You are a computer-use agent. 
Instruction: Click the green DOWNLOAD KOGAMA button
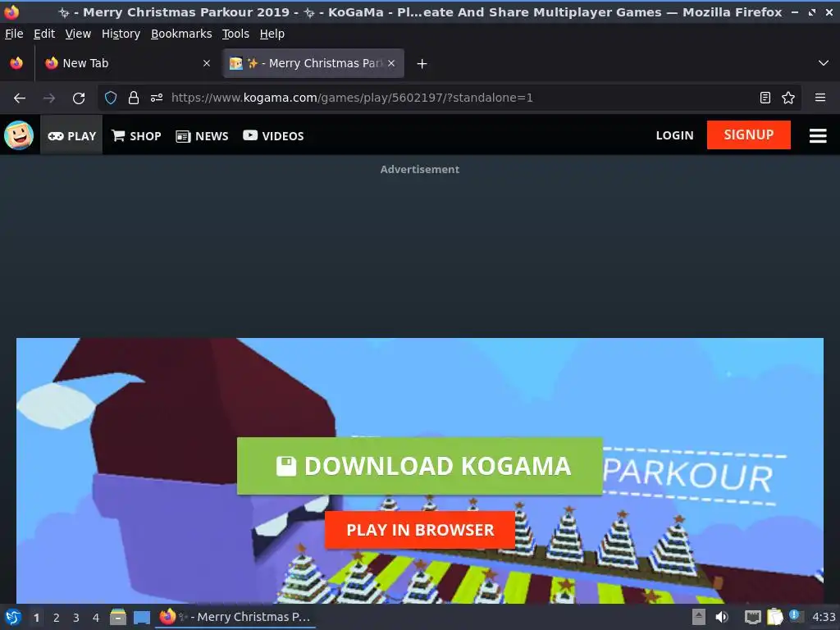pyautogui.click(x=420, y=466)
